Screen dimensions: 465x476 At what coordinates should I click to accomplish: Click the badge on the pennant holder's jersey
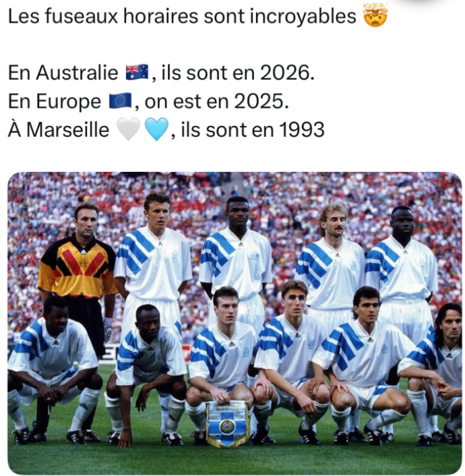[x=246, y=352]
